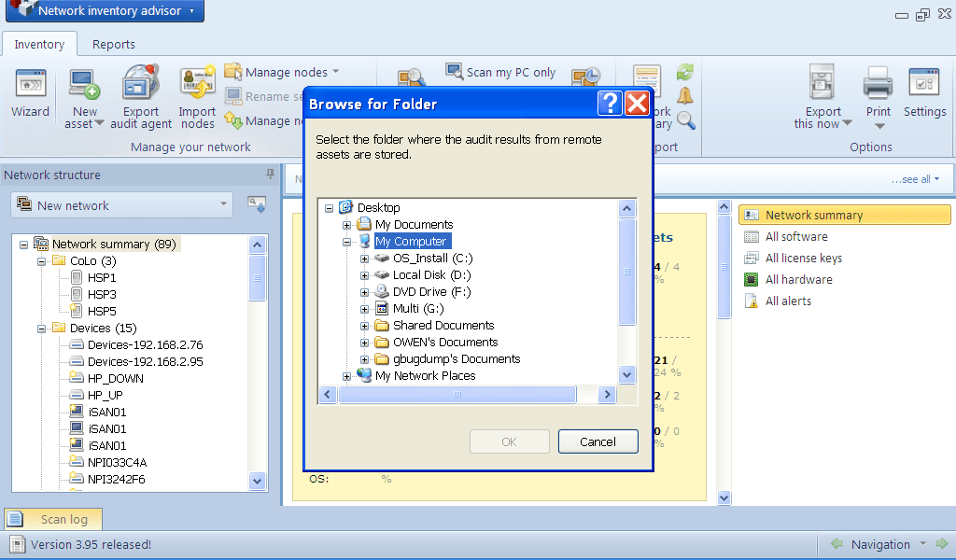Image resolution: width=956 pixels, height=560 pixels.
Task: Click Network structure scroll down arrow
Action: click(258, 481)
